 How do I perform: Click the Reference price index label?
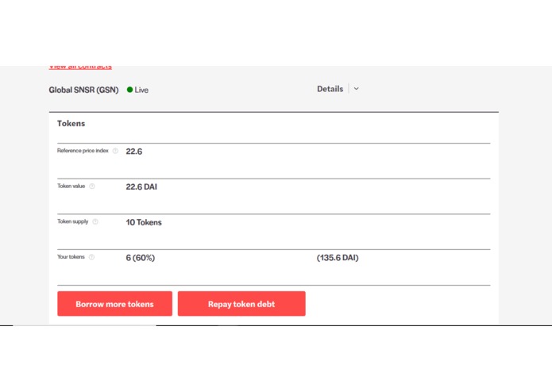point(83,151)
